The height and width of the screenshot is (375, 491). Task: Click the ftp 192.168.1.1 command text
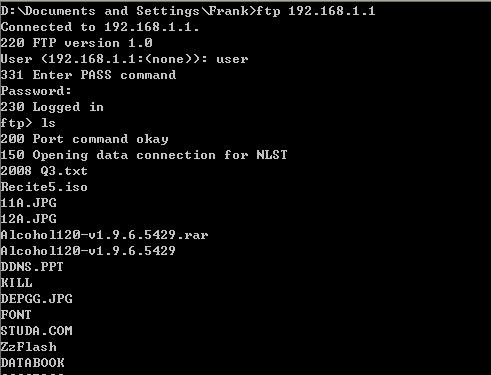[x=315, y=11]
